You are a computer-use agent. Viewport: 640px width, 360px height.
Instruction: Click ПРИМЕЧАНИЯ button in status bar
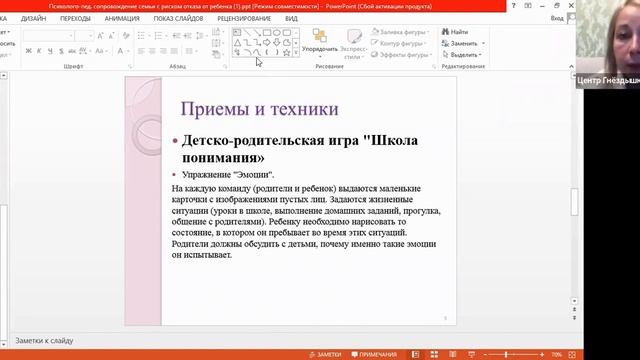pos(374,354)
